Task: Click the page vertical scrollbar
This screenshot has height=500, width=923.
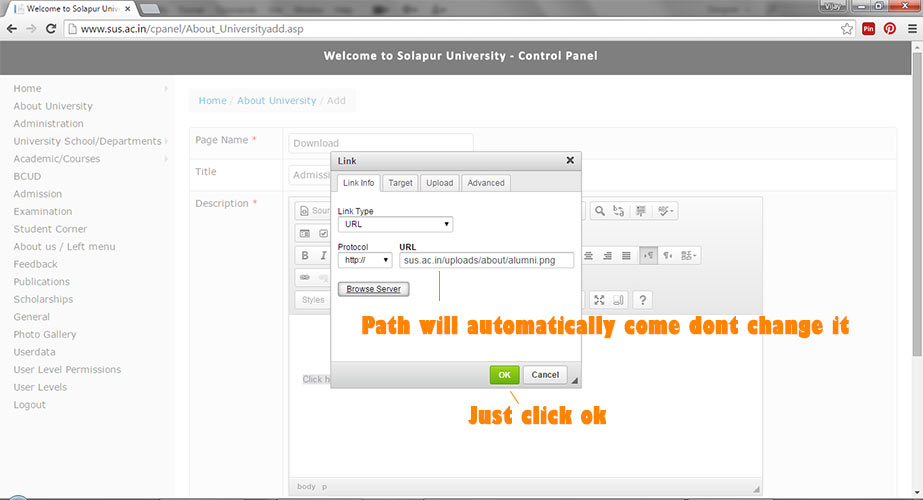Action: (917, 206)
